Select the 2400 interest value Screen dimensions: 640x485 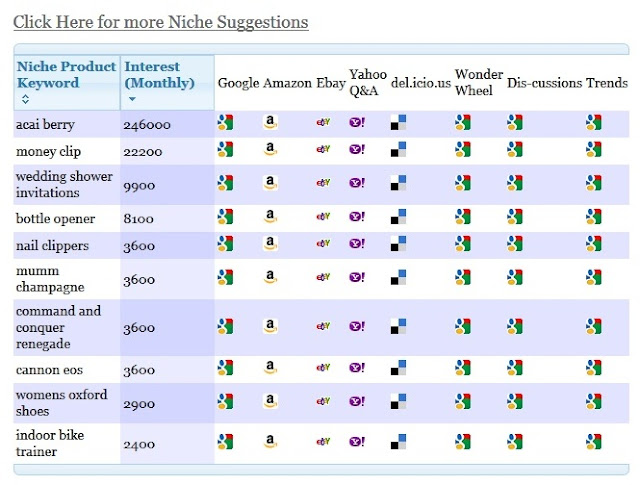139,445
